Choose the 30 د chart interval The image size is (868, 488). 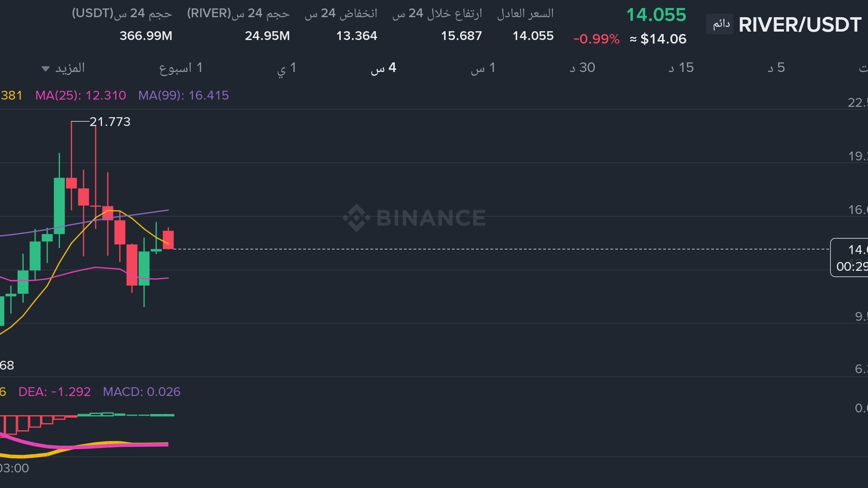[582, 68]
